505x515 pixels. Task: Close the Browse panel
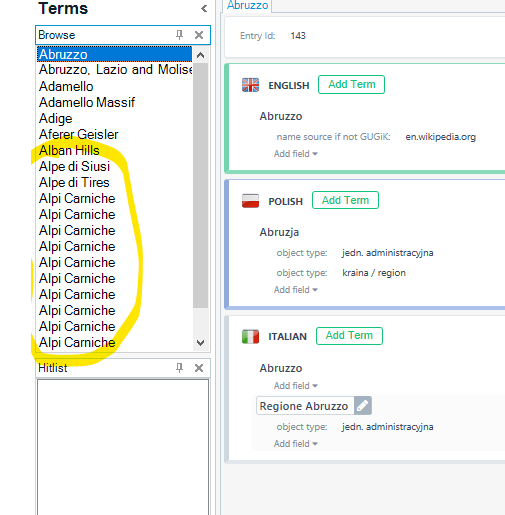point(199,35)
